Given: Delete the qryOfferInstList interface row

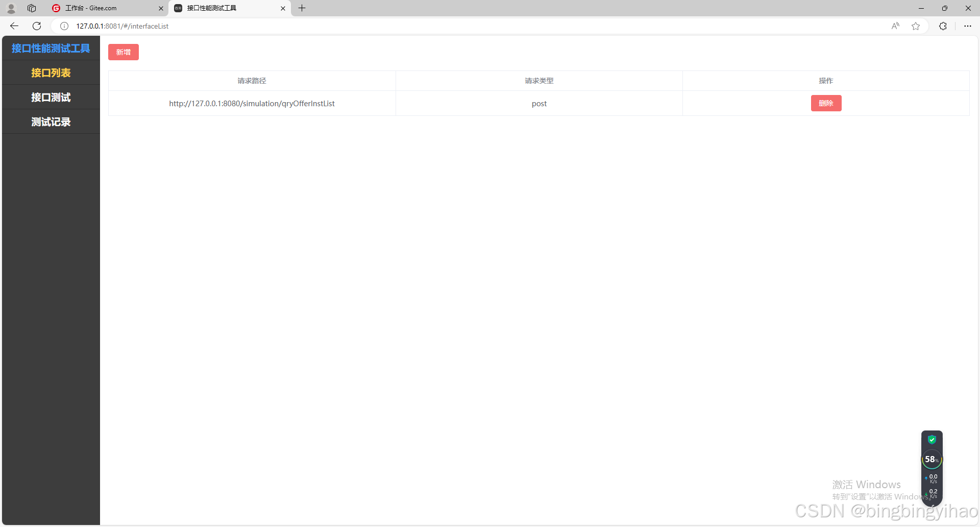Looking at the screenshot, I should tap(826, 103).
